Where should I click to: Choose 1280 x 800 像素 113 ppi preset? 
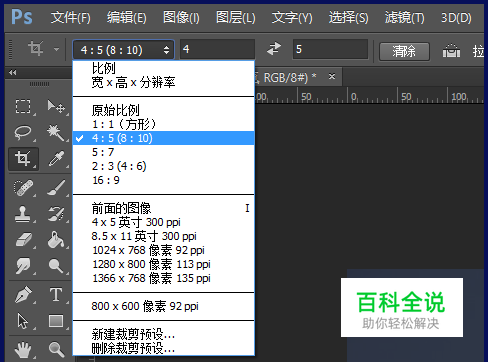click(163, 264)
